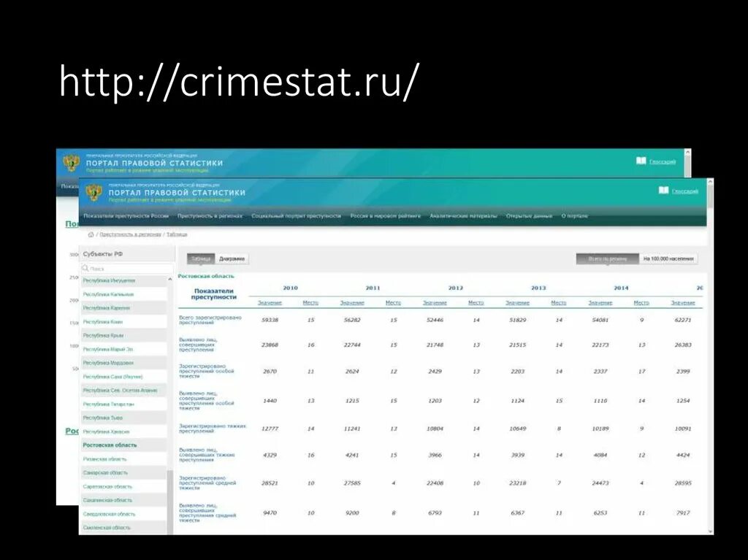
Task: Open the Аналитические материалы menu
Action: coord(463,216)
